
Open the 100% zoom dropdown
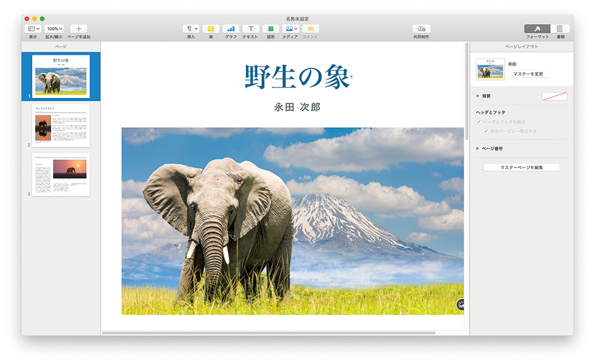point(55,29)
